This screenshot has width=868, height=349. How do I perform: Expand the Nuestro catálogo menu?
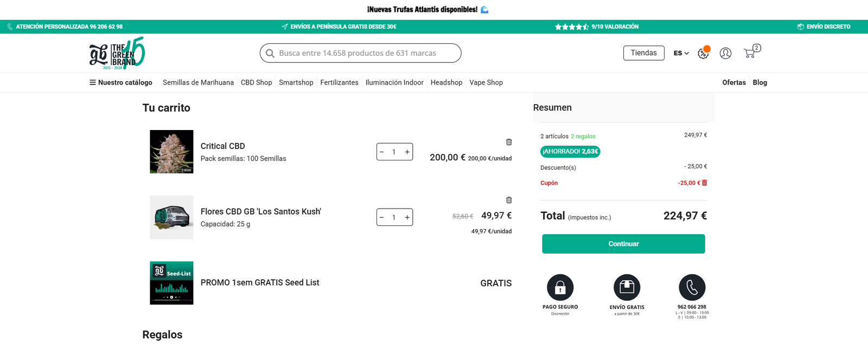click(120, 82)
